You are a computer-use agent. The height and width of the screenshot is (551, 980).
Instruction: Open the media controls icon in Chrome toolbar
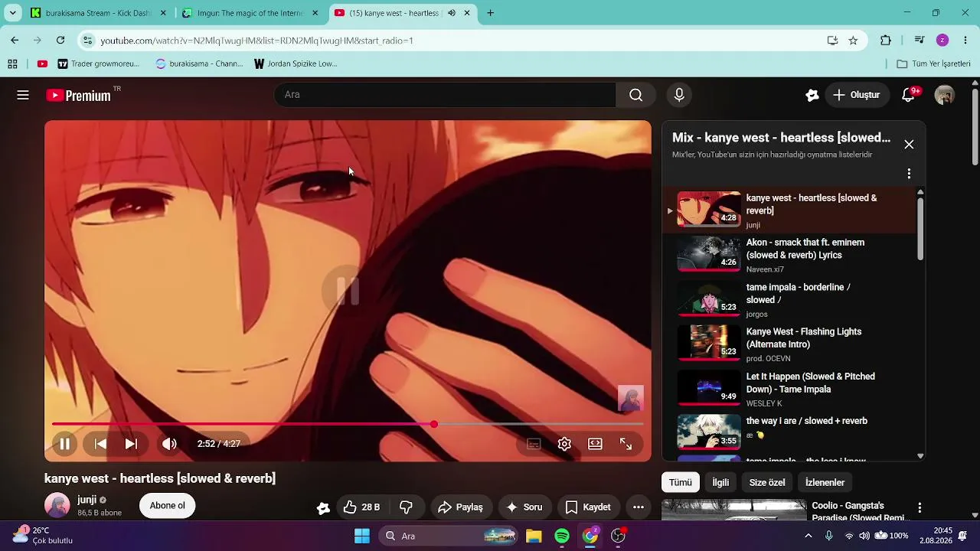[920, 41]
